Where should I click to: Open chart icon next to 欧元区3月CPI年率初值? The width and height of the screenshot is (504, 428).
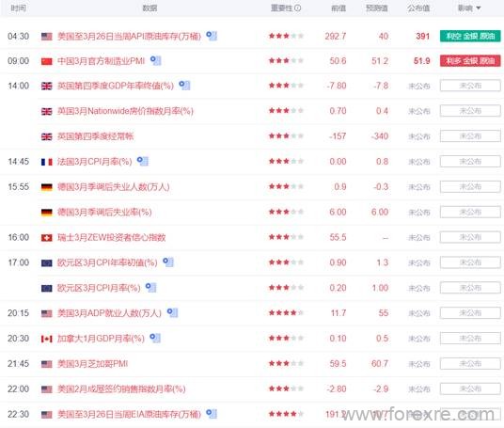coord(168,262)
